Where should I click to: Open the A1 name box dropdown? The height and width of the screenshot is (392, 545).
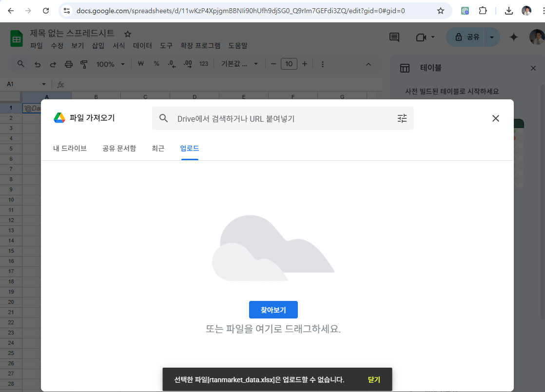(43, 84)
